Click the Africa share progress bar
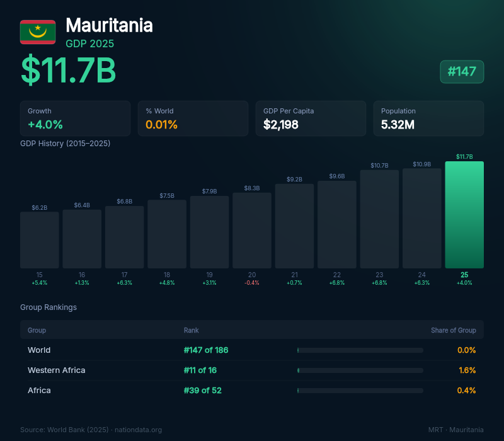This screenshot has height=441, width=504. click(x=360, y=391)
